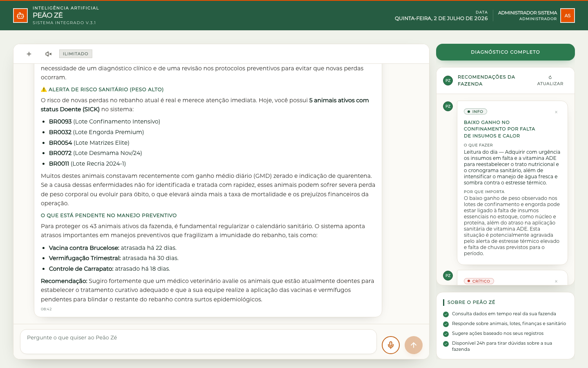This screenshot has width=588, height=368.
Task: Select animal BR0072 in list
Action: tap(60, 153)
